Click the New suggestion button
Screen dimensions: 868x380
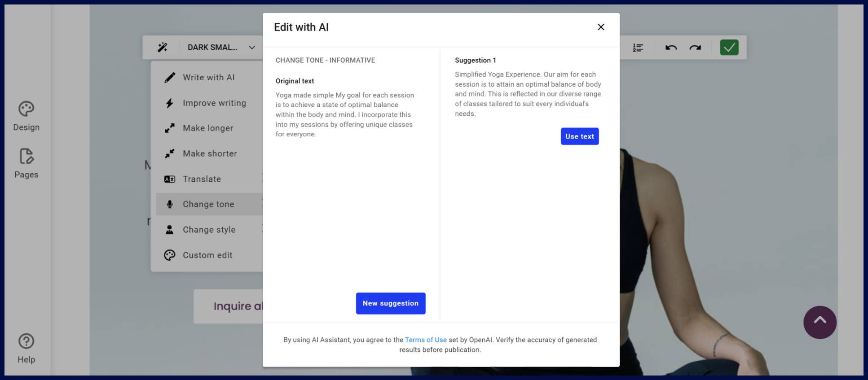tap(391, 304)
